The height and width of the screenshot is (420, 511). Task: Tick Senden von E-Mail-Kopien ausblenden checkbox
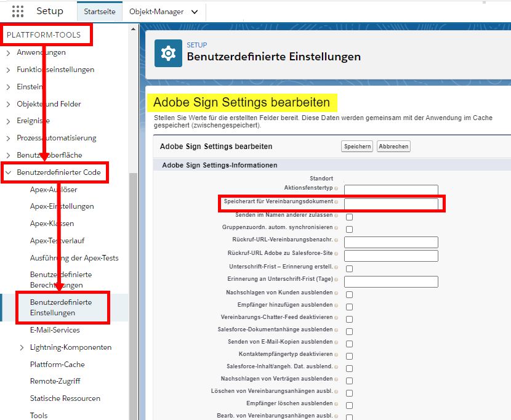pyautogui.click(x=349, y=344)
